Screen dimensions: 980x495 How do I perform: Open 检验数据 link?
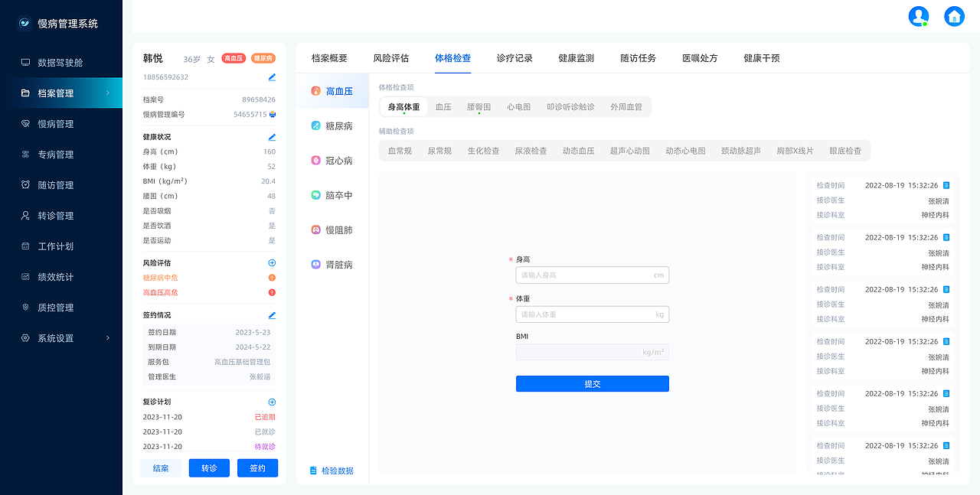332,471
